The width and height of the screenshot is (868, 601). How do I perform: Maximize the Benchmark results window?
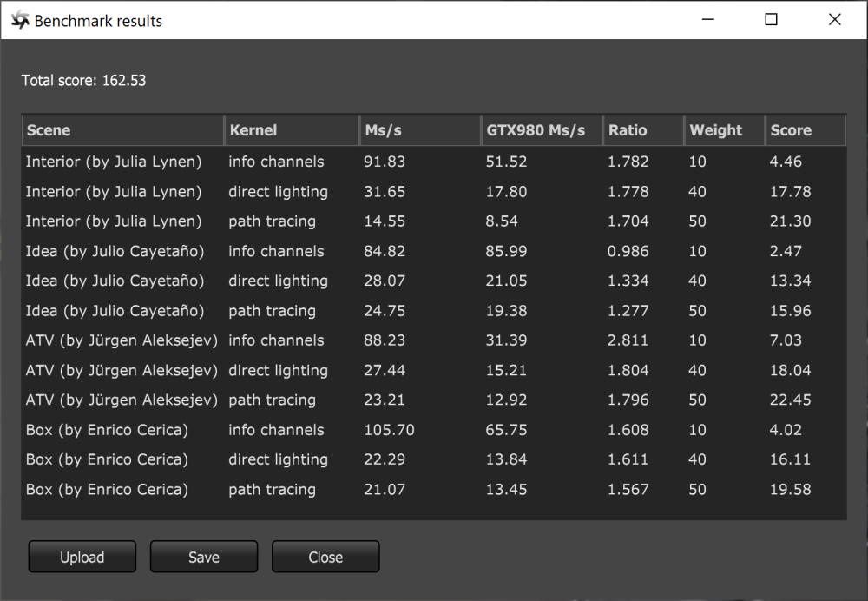[771, 19]
